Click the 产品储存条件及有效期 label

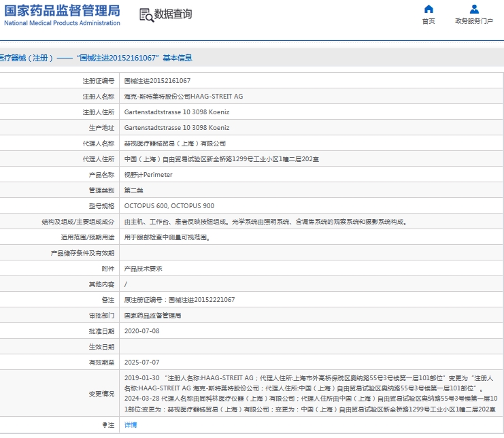click(82, 253)
